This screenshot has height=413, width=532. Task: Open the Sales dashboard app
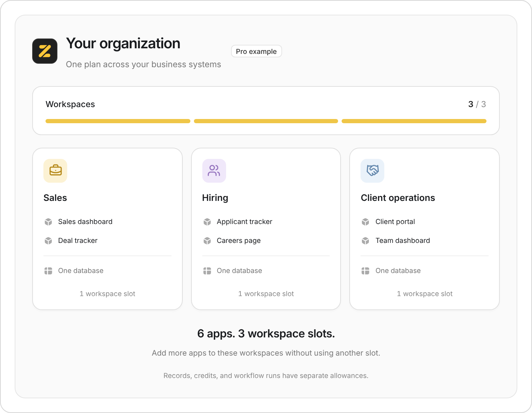point(85,222)
